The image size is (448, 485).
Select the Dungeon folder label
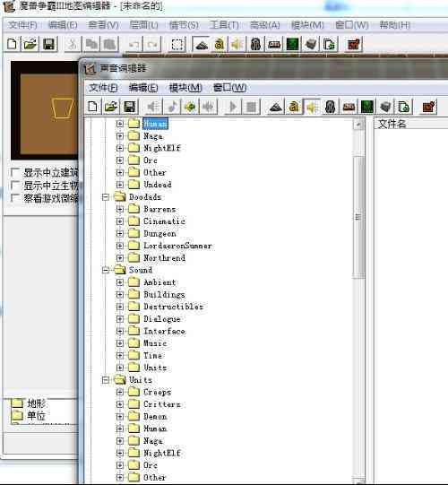(159, 233)
